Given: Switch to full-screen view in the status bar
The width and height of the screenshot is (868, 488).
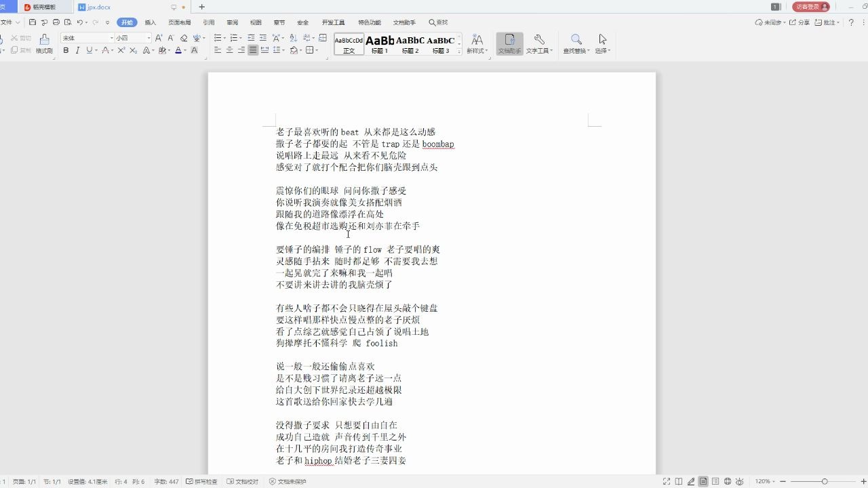Looking at the screenshot, I should click(x=667, y=481).
